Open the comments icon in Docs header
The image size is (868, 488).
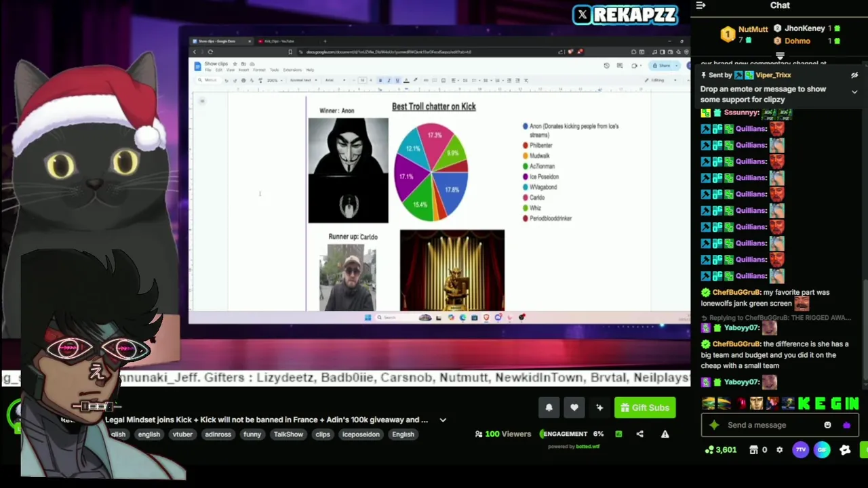[x=620, y=66]
